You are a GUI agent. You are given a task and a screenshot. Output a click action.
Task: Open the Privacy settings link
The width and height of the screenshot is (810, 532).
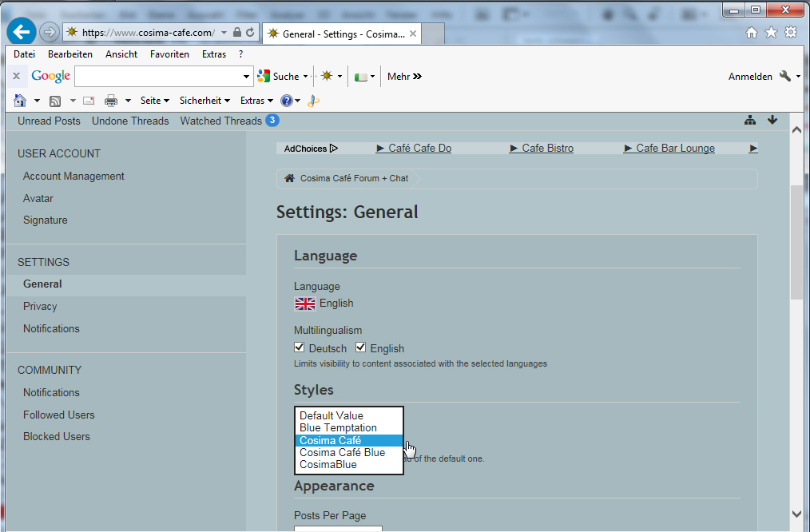tap(40, 306)
